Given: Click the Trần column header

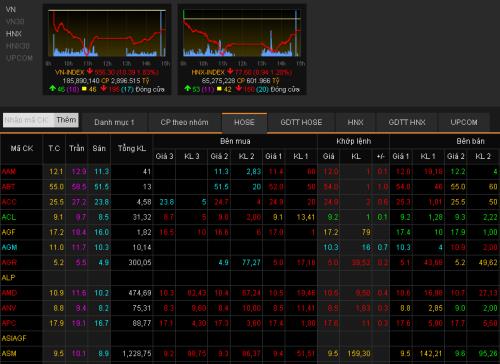Looking at the screenshot, I should (77, 149).
